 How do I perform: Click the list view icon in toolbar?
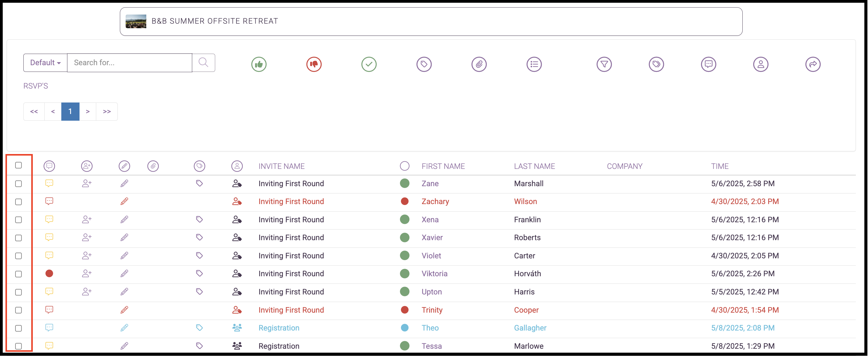pos(534,64)
